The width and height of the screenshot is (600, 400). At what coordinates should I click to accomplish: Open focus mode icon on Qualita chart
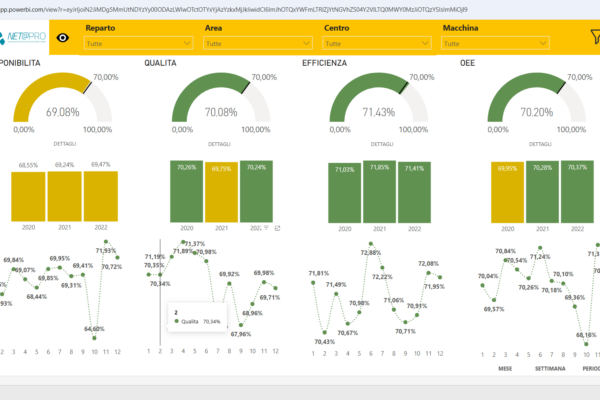point(277,228)
